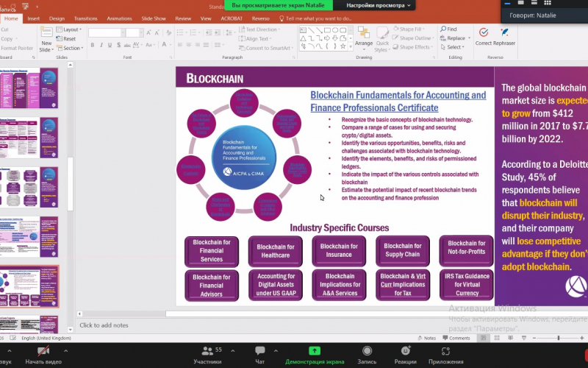Open the Font size combo box
Viewport: 588px width, 368px height.
(135, 32)
